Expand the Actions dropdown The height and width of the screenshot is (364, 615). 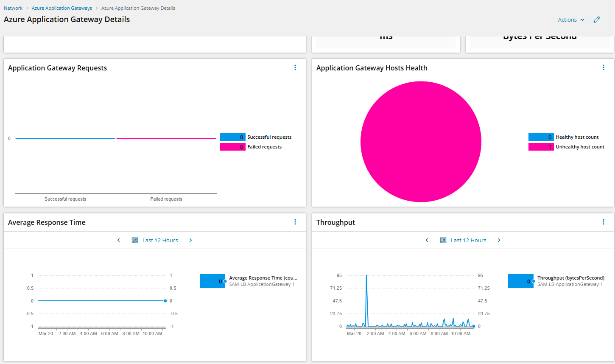pos(571,20)
